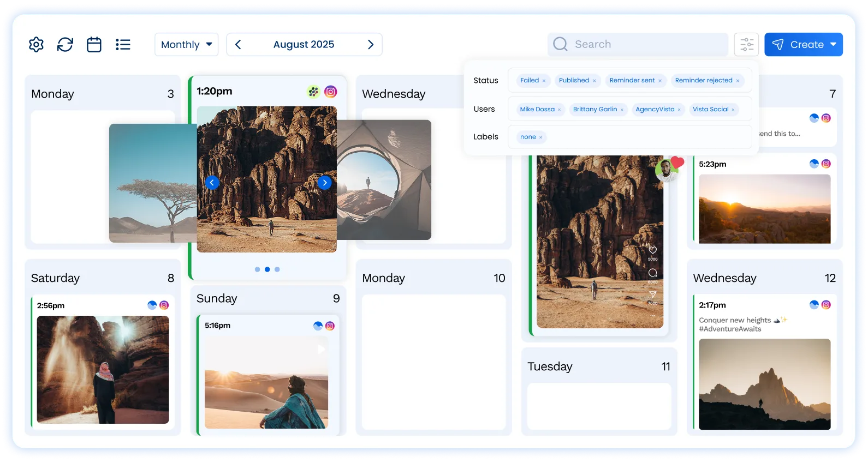The width and height of the screenshot is (868, 463).
Task: Open the Monthly view dropdown
Action: tap(187, 45)
